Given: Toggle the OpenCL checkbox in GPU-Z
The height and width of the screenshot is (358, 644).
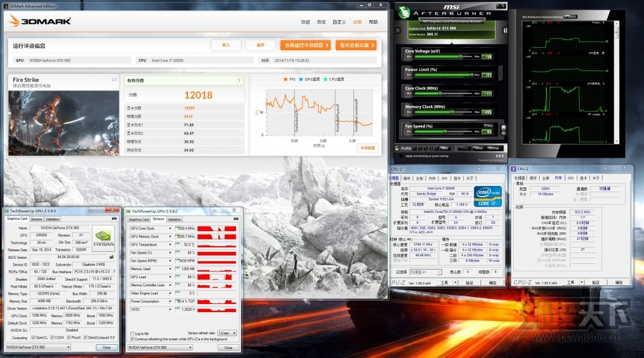Looking at the screenshot, I should [x=33, y=338].
